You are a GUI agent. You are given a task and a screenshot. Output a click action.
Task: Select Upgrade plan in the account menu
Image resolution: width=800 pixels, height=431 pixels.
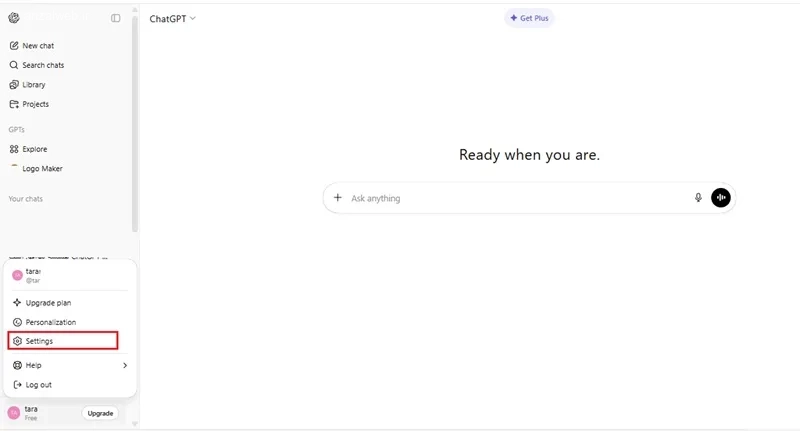(69, 302)
